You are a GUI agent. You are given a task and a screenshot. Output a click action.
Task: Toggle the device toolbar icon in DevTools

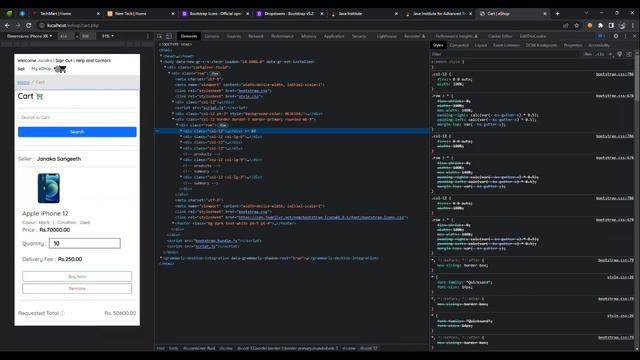169,36
